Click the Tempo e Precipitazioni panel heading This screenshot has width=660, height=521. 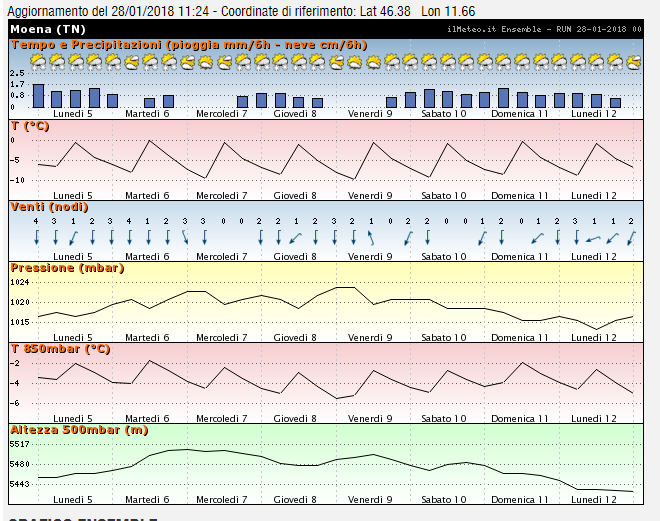point(189,45)
